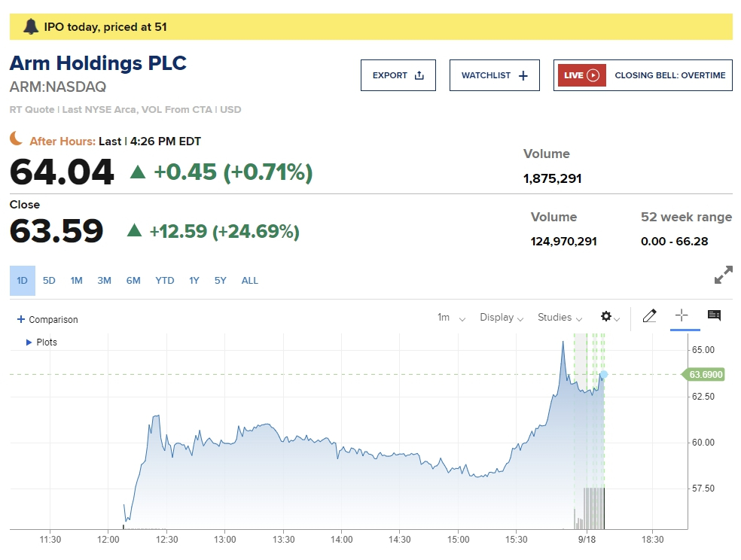Viewport: 741px width, 560px height.
Task: Expand the Plots disclosure triangle
Action: point(29,342)
